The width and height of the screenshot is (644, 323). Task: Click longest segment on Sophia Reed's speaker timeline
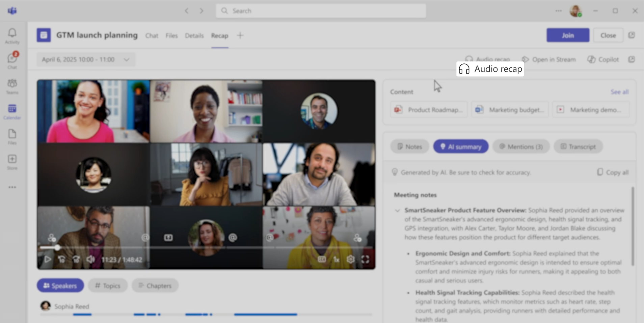pos(266,314)
